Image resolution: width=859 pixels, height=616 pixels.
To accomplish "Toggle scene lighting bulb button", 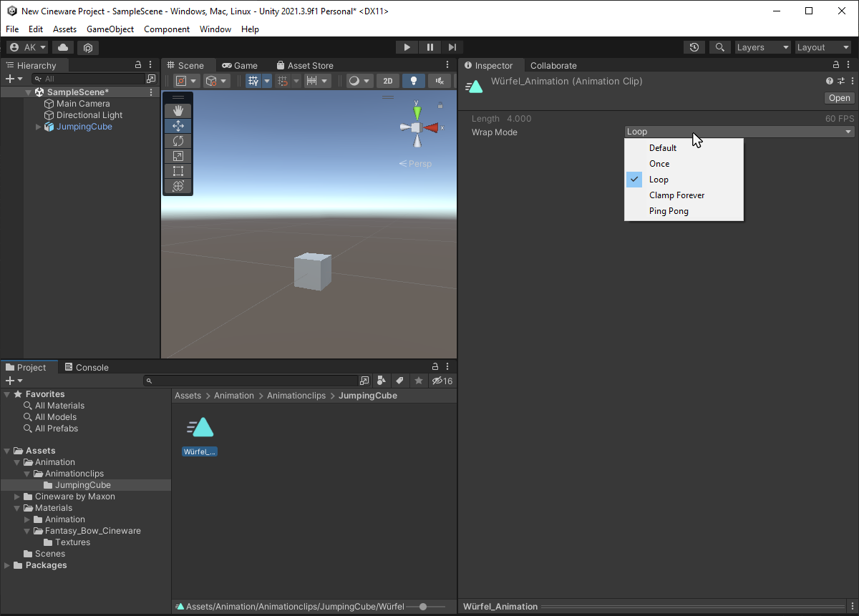I will click(413, 81).
